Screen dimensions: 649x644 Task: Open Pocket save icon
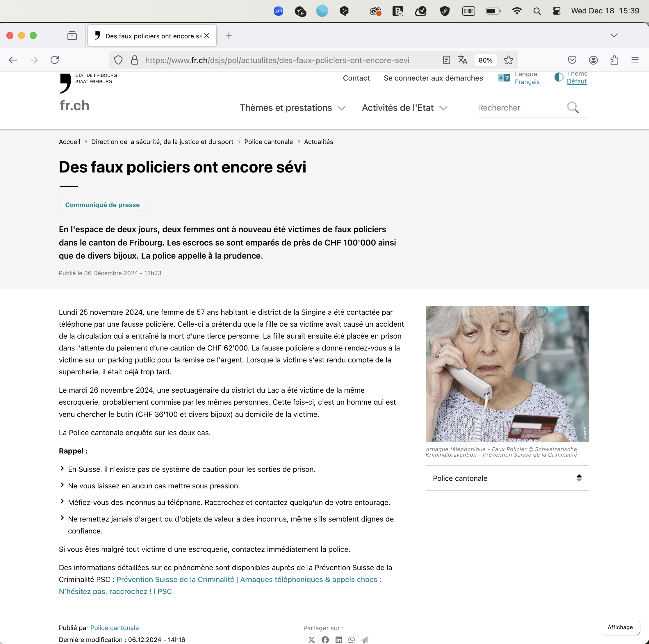coord(572,60)
